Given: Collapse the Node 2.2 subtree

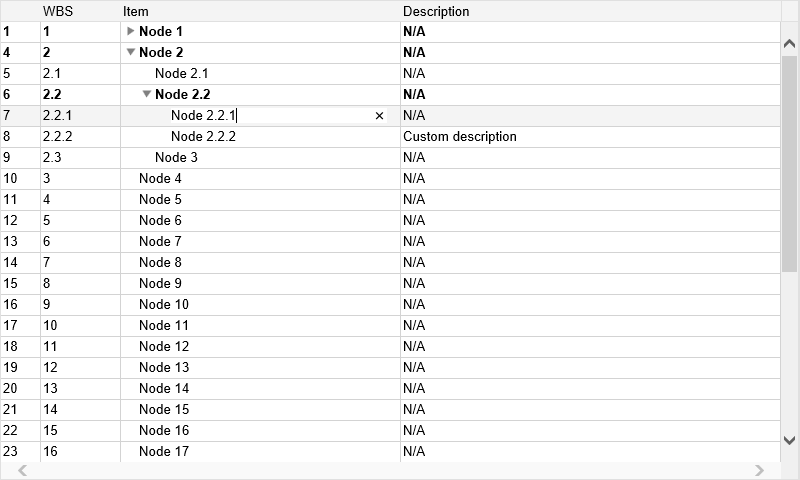Looking at the screenshot, I should (x=147, y=95).
